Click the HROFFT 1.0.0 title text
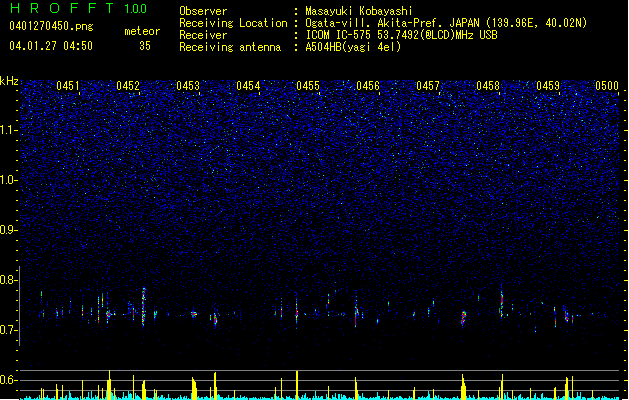This screenshot has width=629, height=400. click(79, 8)
